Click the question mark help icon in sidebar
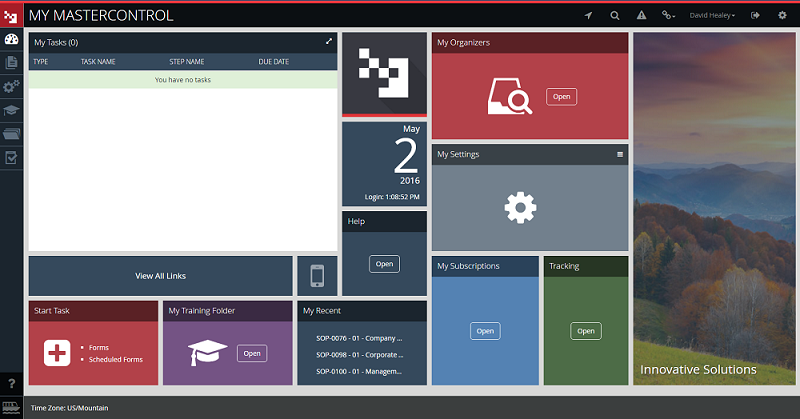The width and height of the screenshot is (800, 419). click(12, 383)
